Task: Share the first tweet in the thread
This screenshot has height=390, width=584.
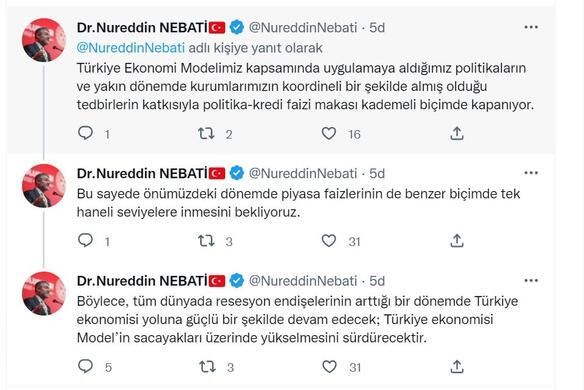Action: tap(457, 133)
